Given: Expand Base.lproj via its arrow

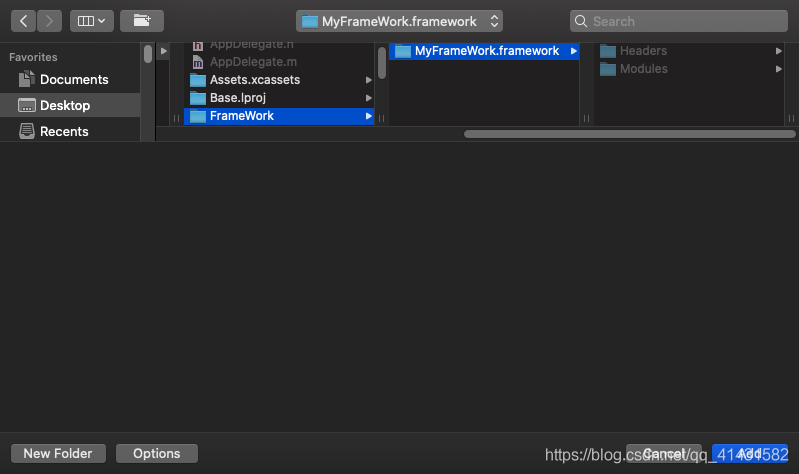Looking at the screenshot, I should pos(368,98).
